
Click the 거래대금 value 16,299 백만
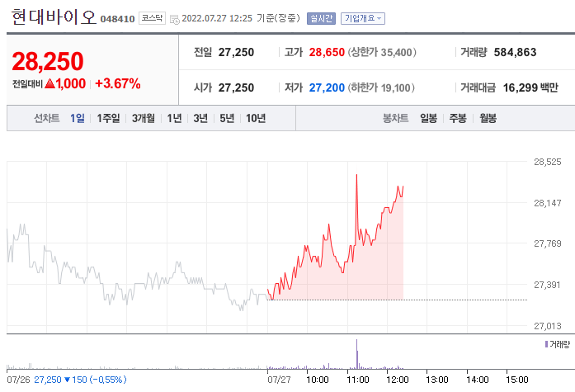(530, 88)
